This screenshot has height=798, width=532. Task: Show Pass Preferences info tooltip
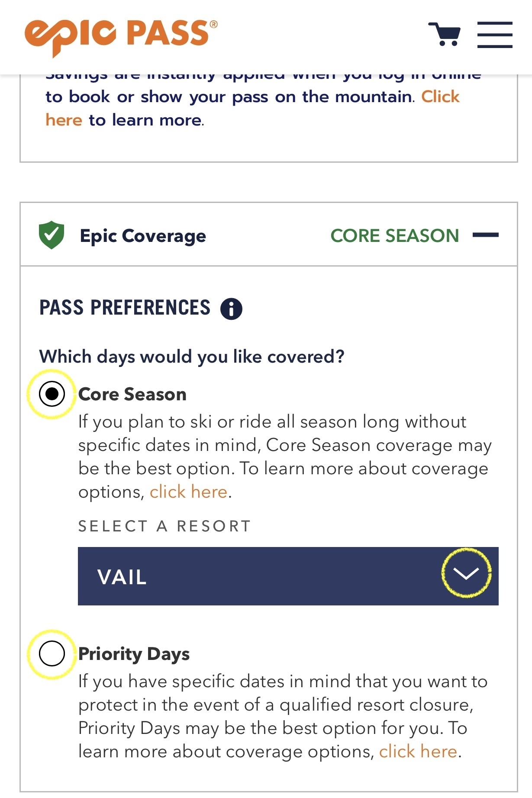point(231,309)
